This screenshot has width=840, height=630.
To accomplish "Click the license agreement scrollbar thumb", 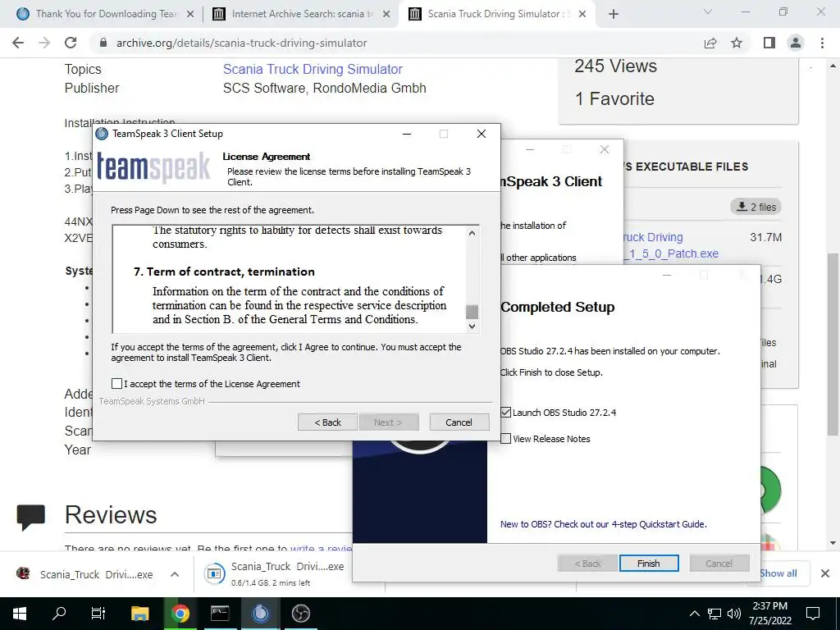I will click(x=472, y=311).
